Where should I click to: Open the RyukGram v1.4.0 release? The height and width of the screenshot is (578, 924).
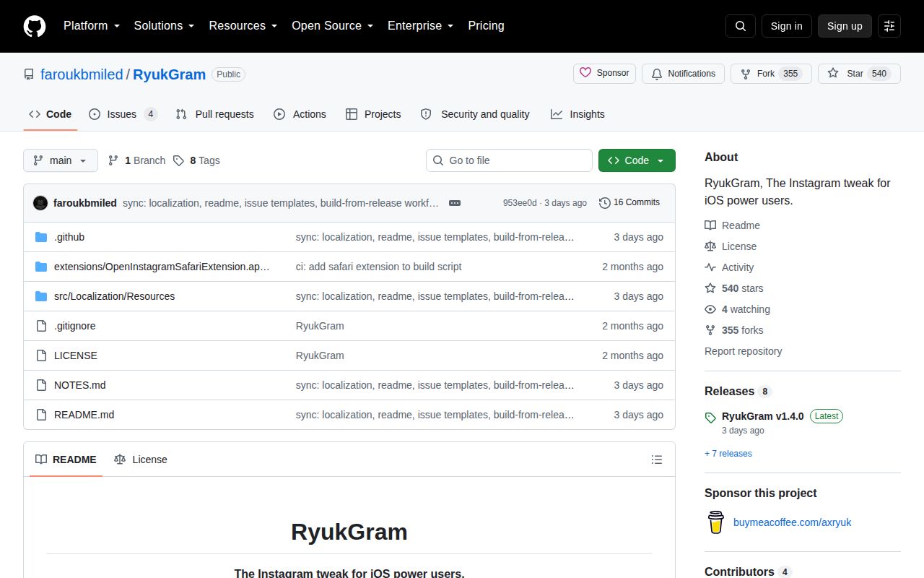tap(762, 416)
